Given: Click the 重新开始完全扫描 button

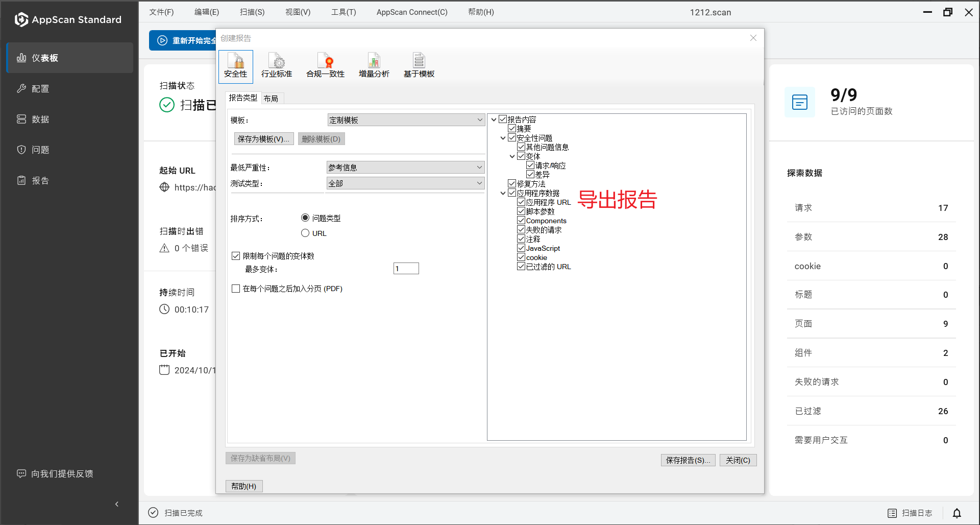Looking at the screenshot, I should (x=184, y=40).
